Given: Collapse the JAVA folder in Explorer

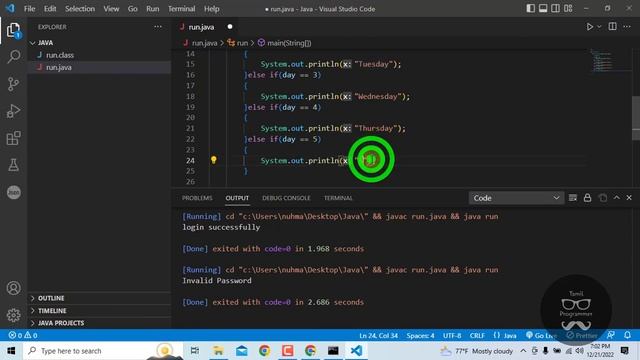Looking at the screenshot, I should (45, 43).
